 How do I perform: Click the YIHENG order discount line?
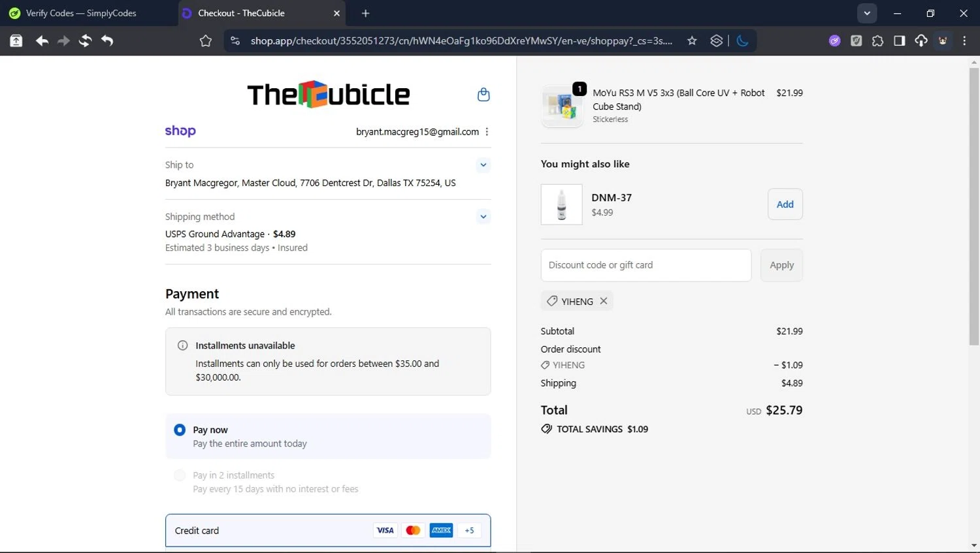672,365
